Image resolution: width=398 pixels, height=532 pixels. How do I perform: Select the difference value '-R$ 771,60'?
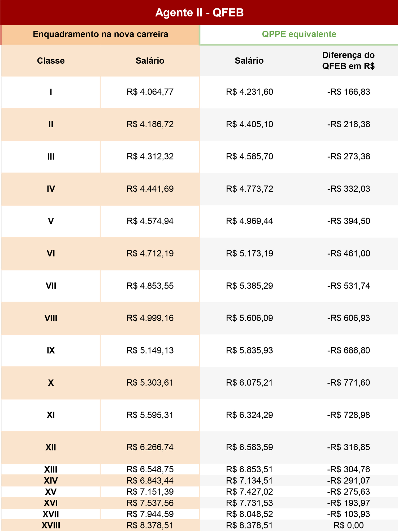pos(348,383)
